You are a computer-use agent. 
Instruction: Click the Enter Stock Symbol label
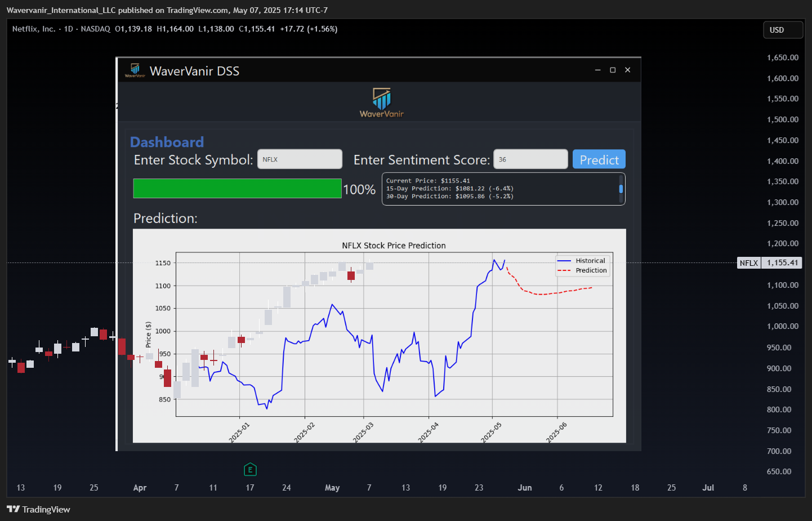(193, 160)
